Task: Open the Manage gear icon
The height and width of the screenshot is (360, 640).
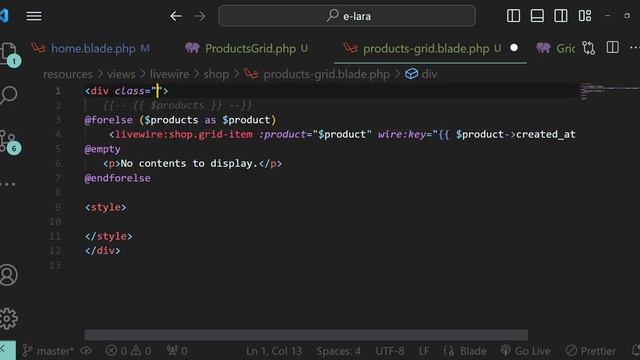Action: tap(9, 318)
